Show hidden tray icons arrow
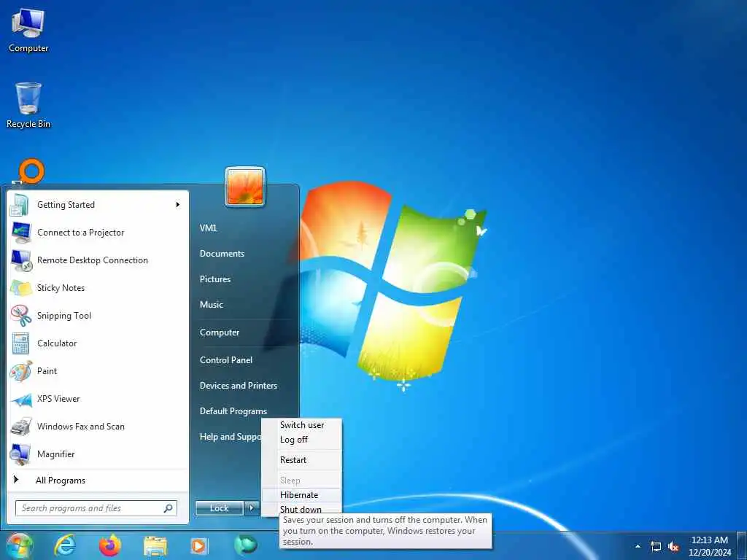The image size is (747, 560). click(638, 546)
